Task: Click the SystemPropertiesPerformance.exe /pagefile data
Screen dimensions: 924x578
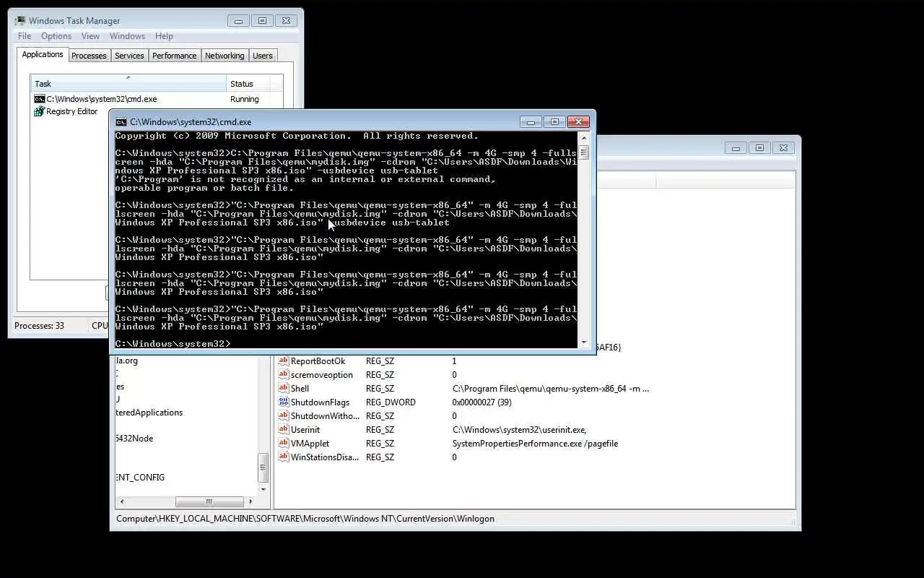Action: coord(535,444)
